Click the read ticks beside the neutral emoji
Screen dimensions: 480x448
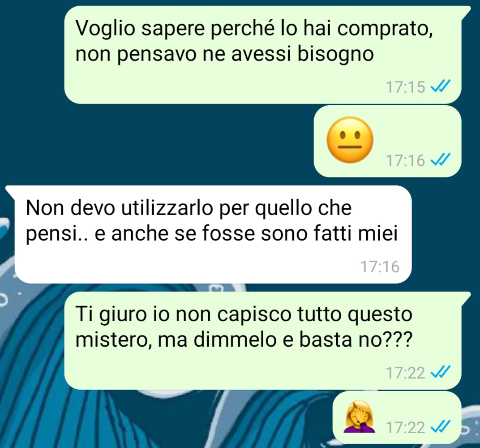pos(440,160)
